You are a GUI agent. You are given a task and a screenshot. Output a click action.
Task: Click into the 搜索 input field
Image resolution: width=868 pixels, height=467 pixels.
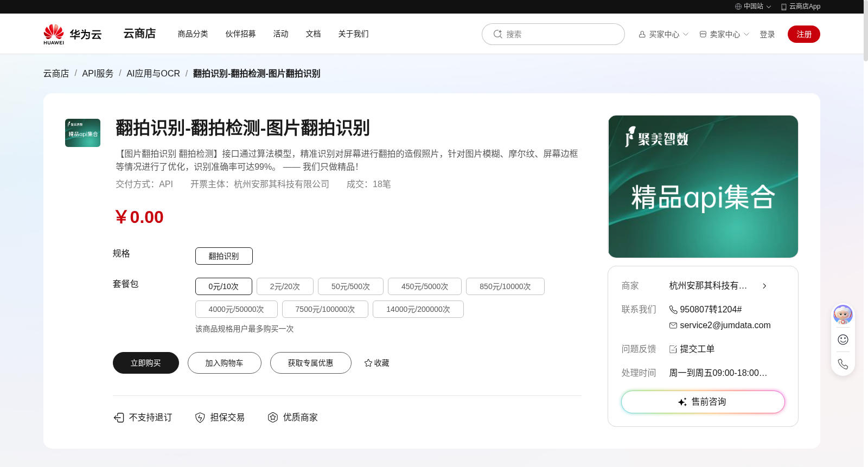[x=553, y=34]
